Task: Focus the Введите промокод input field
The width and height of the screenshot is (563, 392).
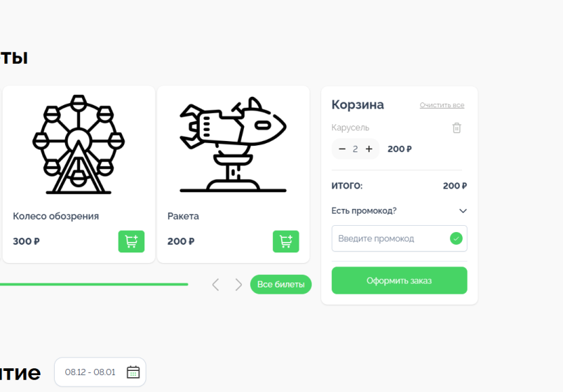Action: click(399, 238)
